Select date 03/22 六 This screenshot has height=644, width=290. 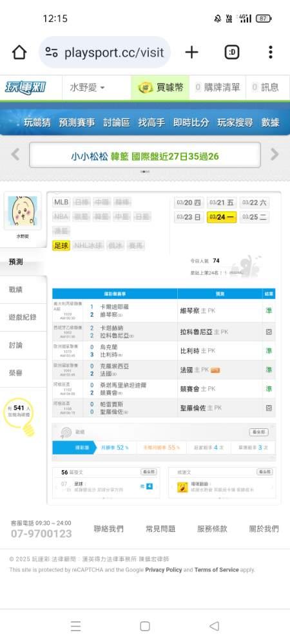[255, 202]
